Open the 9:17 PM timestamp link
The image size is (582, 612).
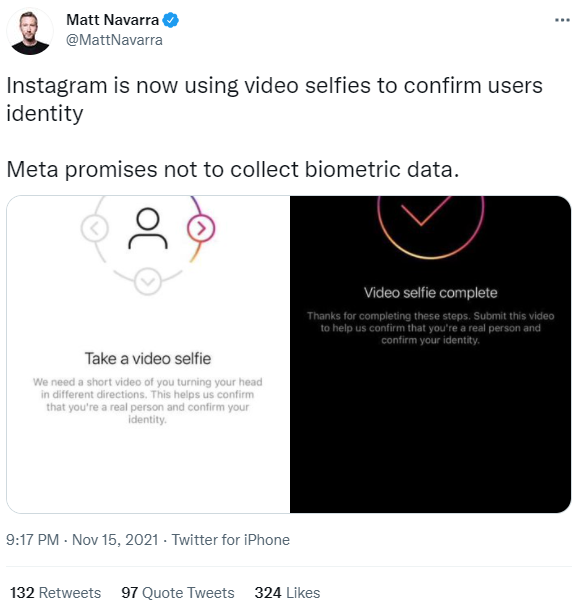pos(33,540)
